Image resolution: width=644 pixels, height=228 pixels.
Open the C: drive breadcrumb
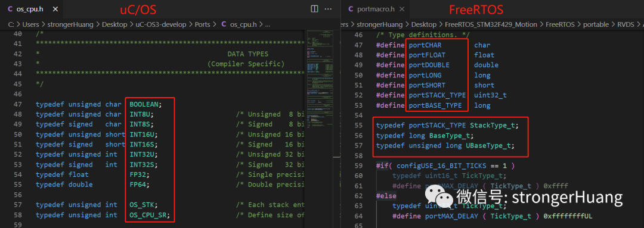click(11, 24)
